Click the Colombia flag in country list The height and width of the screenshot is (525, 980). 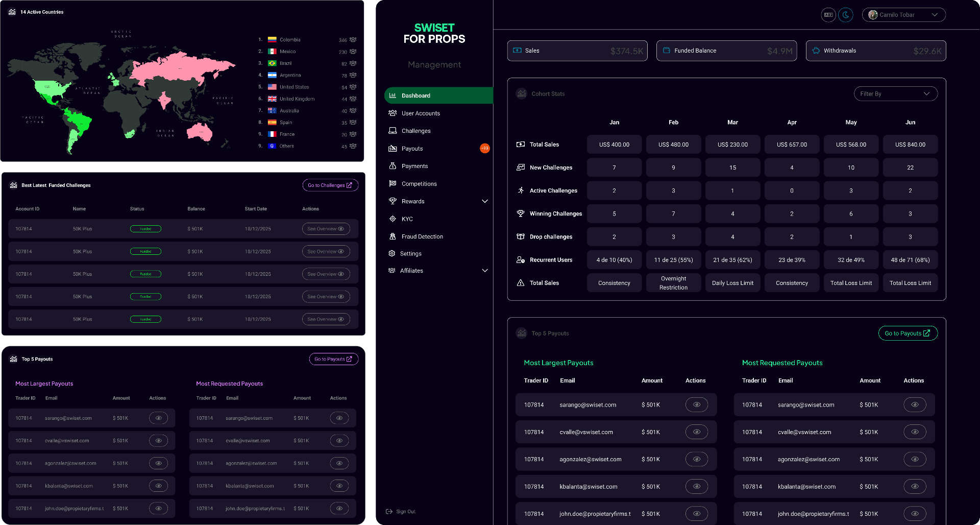coord(272,39)
